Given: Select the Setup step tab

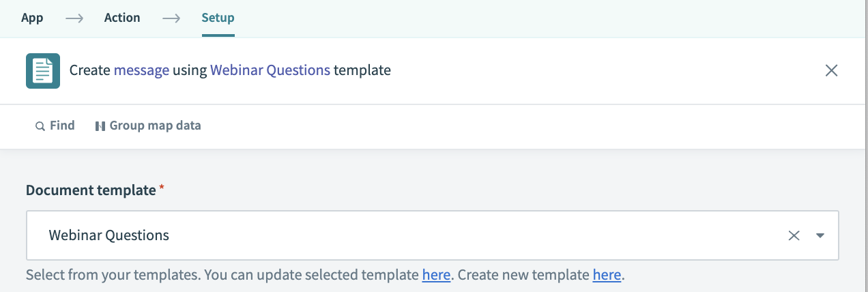Looking at the screenshot, I should pos(218,18).
